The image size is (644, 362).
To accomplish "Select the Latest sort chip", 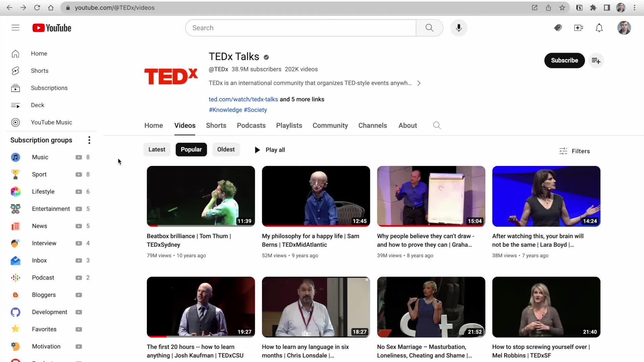I will [x=157, y=149].
